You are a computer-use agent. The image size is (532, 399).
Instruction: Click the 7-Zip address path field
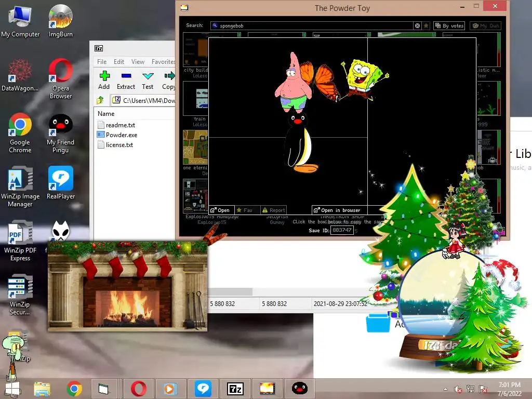(143, 100)
